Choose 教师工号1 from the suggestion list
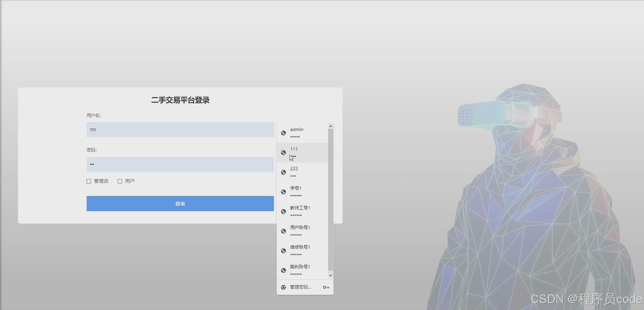Viewport: 644px width, 310px height. [x=303, y=211]
